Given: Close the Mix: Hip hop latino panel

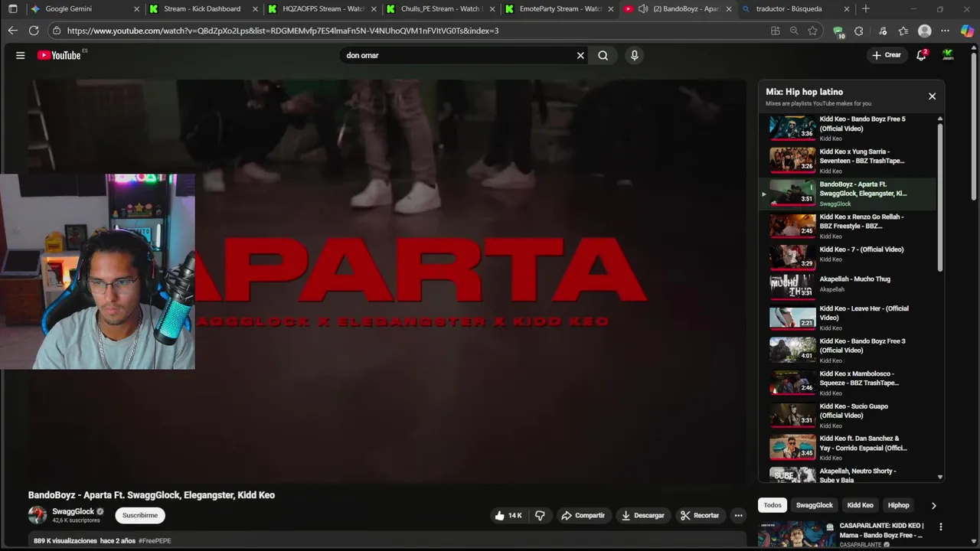Looking at the screenshot, I should click(932, 96).
